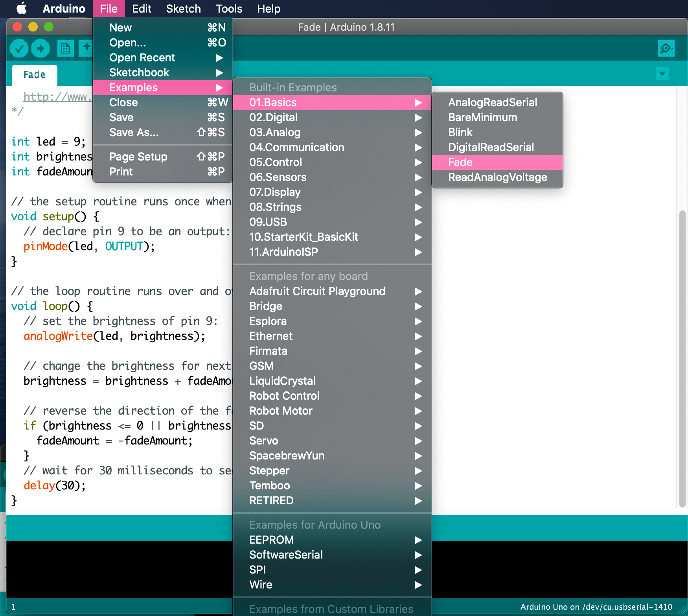Expand the Open Recent submenu
Screen dimensions: 688x616
[x=163, y=57]
